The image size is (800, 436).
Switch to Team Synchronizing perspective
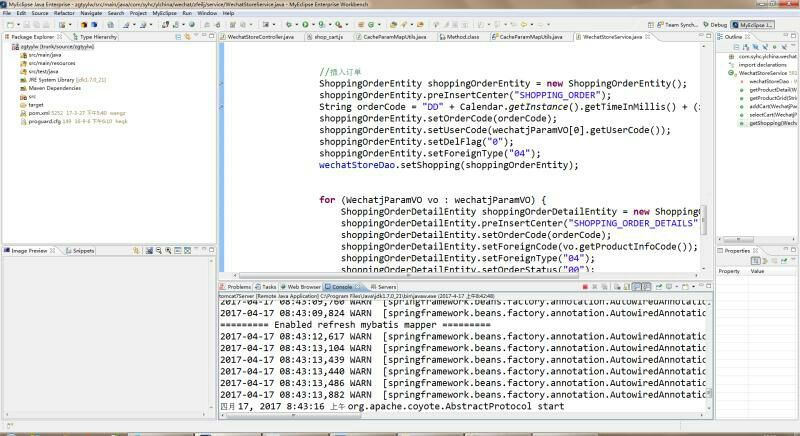[680, 23]
